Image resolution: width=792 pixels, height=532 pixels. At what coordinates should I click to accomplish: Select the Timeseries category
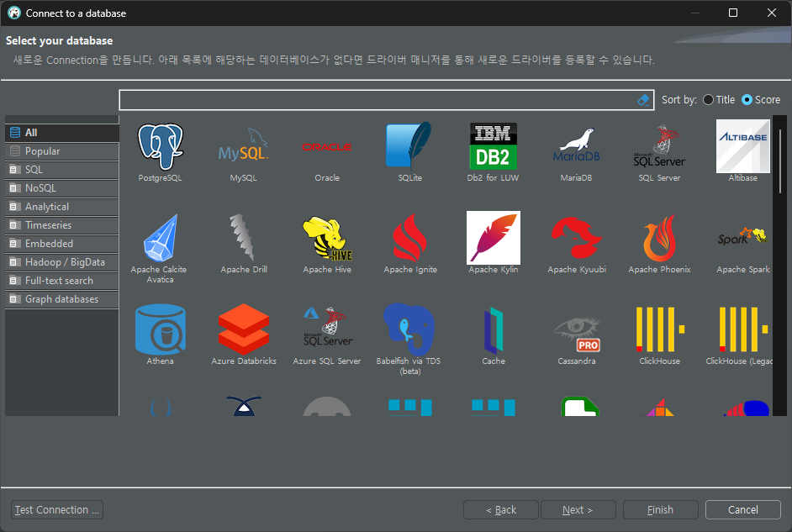coord(62,225)
